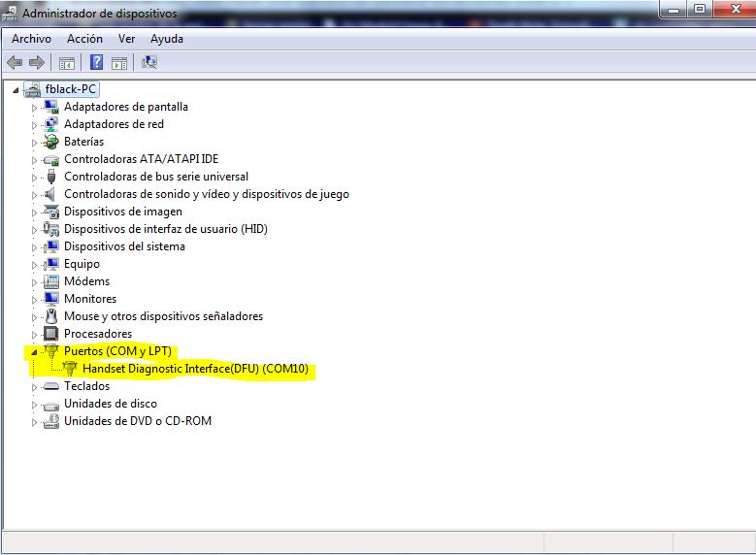Click the Baterías device icon
The height and width of the screenshot is (555, 756).
coord(51,142)
